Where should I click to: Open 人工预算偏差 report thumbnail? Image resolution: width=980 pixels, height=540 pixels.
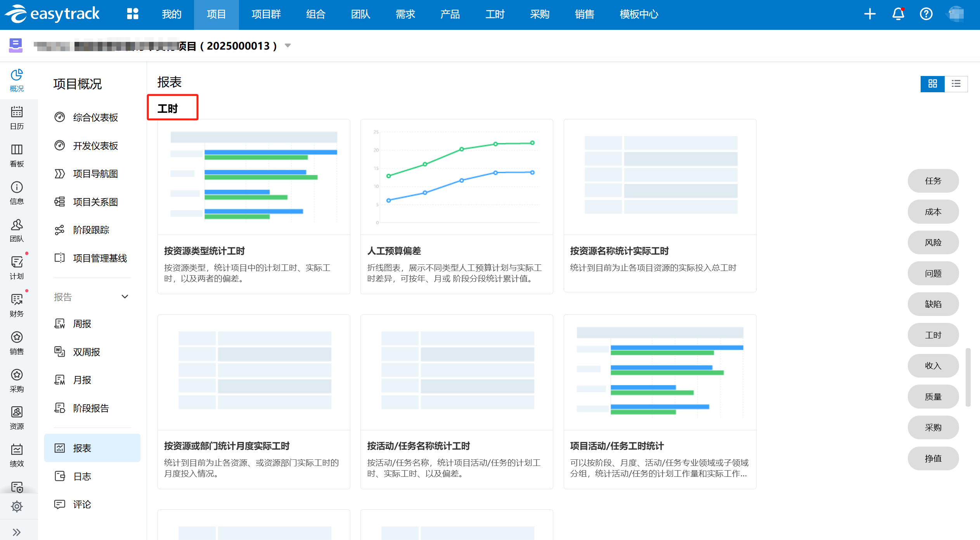(x=456, y=177)
